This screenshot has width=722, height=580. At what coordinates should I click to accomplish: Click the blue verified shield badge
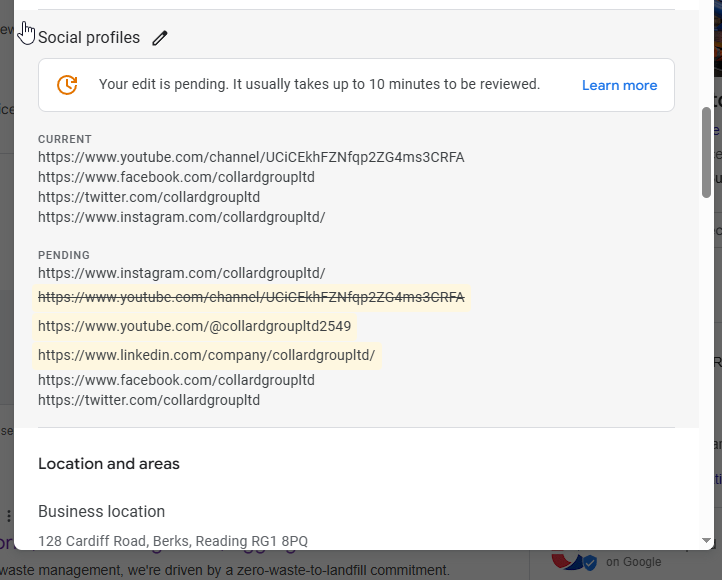pyautogui.click(x=590, y=563)
